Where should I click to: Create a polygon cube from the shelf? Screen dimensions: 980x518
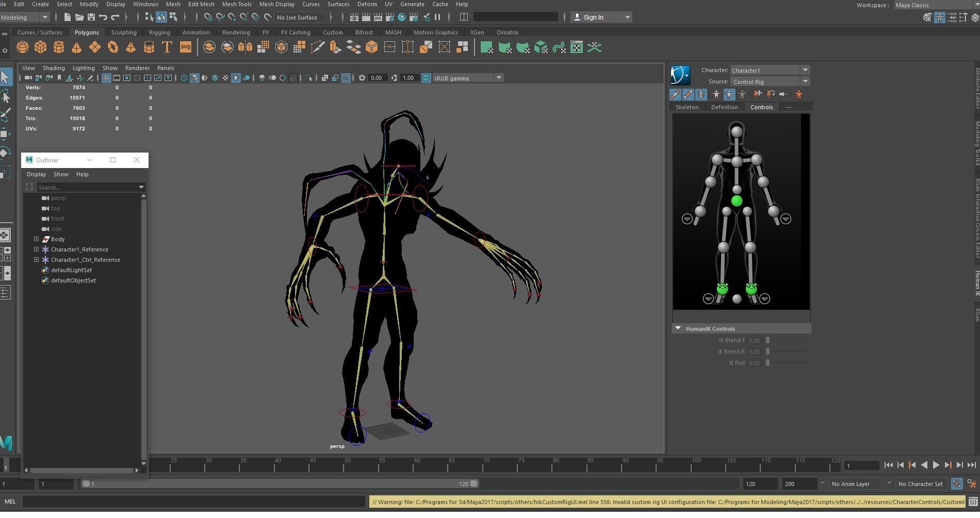tap(41, 47)
